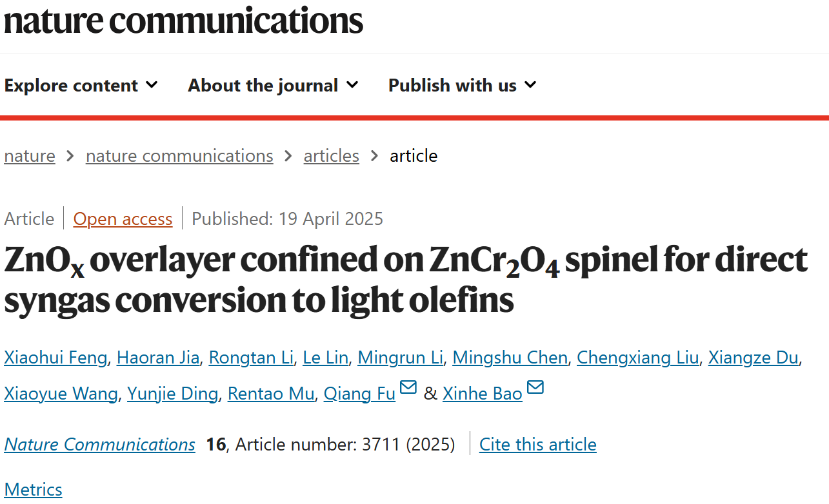Expand the Publish with us dropdown
Image resolution: width=829 pixels, height=504 pixels.
tap(463, 85)
